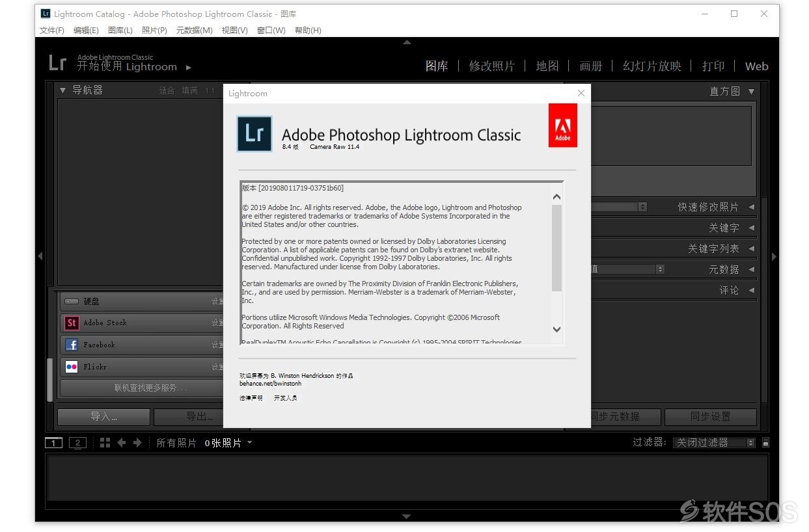Screen dimensions: 809x532
Task: Click the 导入... button
Action: 103,416
